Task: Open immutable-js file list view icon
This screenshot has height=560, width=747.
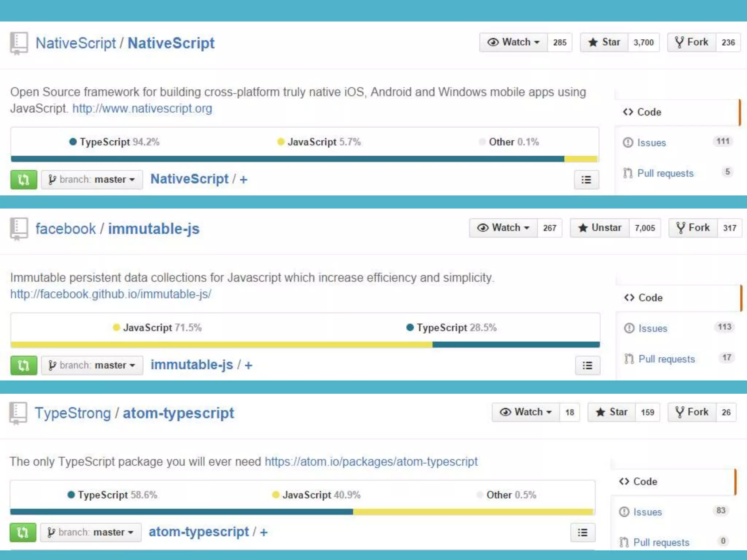Action: pos(587,365)
